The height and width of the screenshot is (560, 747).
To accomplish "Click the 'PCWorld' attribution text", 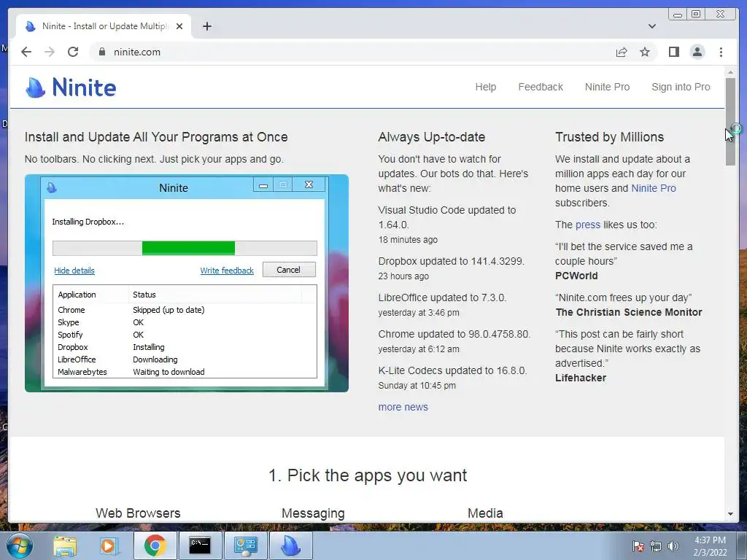I will point(576,276).
